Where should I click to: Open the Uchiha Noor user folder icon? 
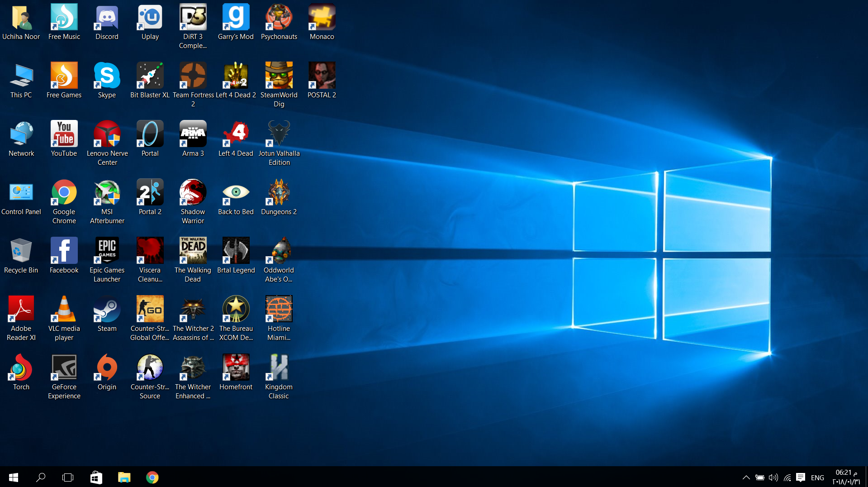tap(21, 17)
